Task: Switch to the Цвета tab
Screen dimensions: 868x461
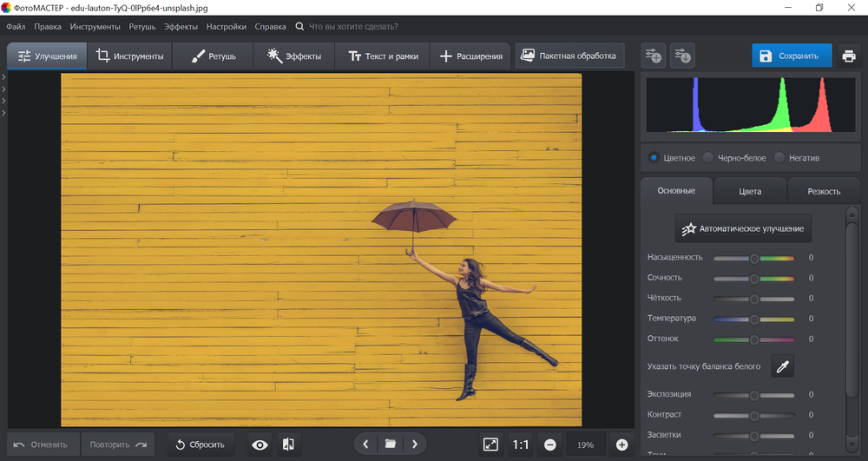Action: pyautogui.click(x=749, y=191)
